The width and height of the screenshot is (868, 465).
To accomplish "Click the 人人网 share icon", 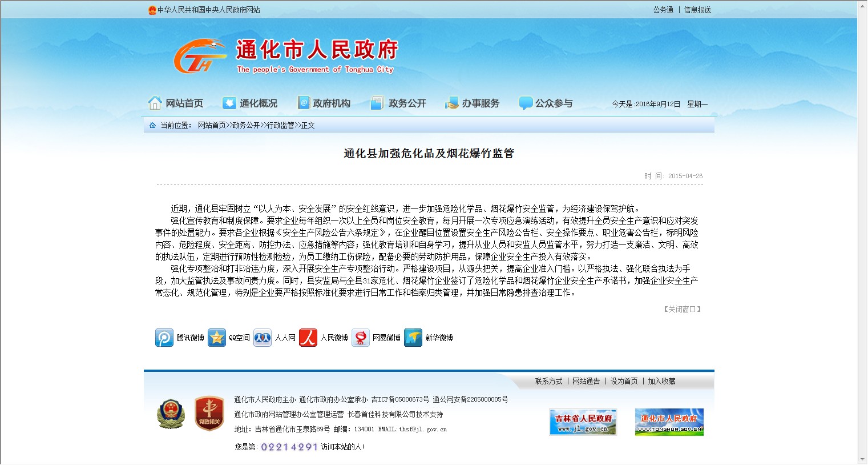I will pos(263,338).
